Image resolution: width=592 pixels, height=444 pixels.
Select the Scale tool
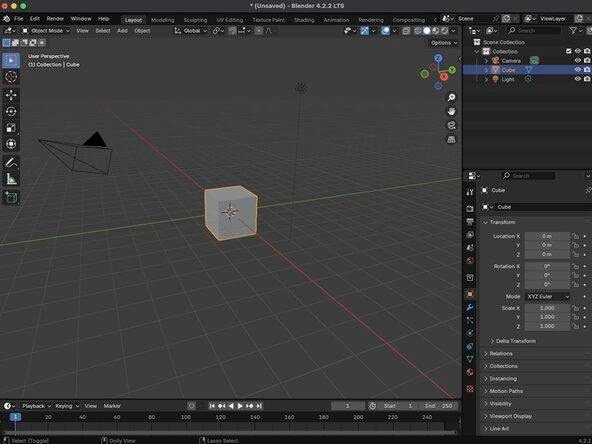[11, 128]
